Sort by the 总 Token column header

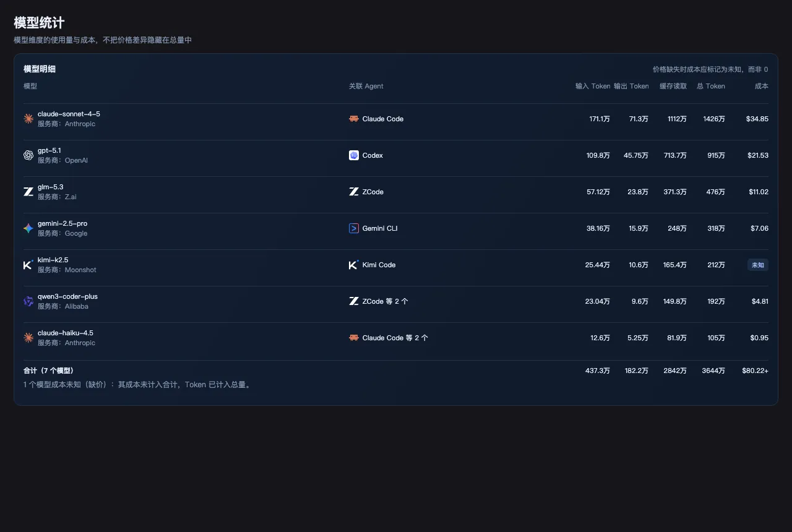[x=711, y=86]
